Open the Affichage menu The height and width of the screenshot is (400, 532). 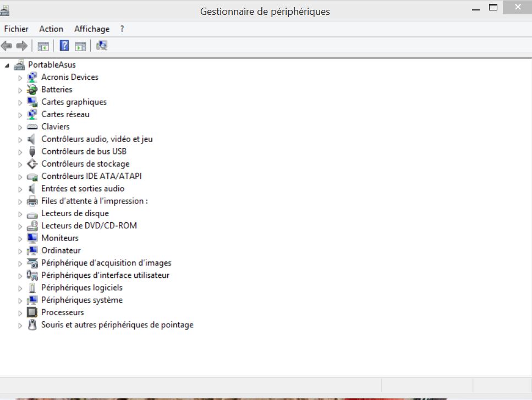[92, 29]
